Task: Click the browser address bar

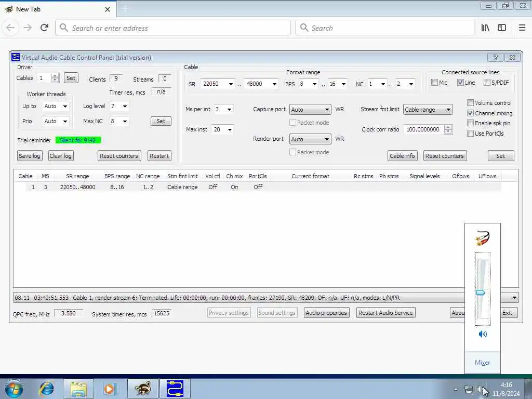Action: pos(172,28)
